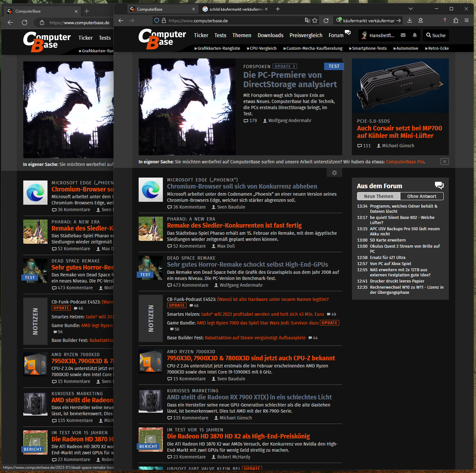Click the Edge logo thumbnail in background window
Viewport: 476px width, 473px height.
click(x=36, y=193)
